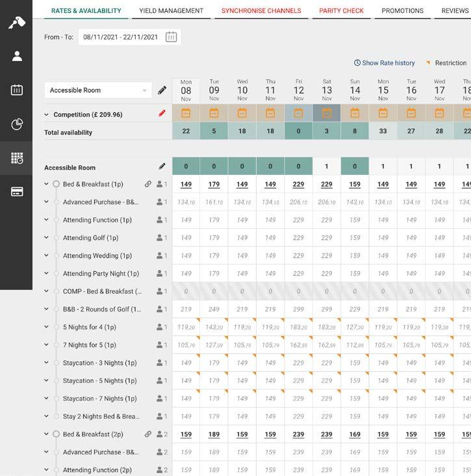Open the guest profile sidebar icon
The height and width of the screenshot is (476, 471).
(17, 56)
